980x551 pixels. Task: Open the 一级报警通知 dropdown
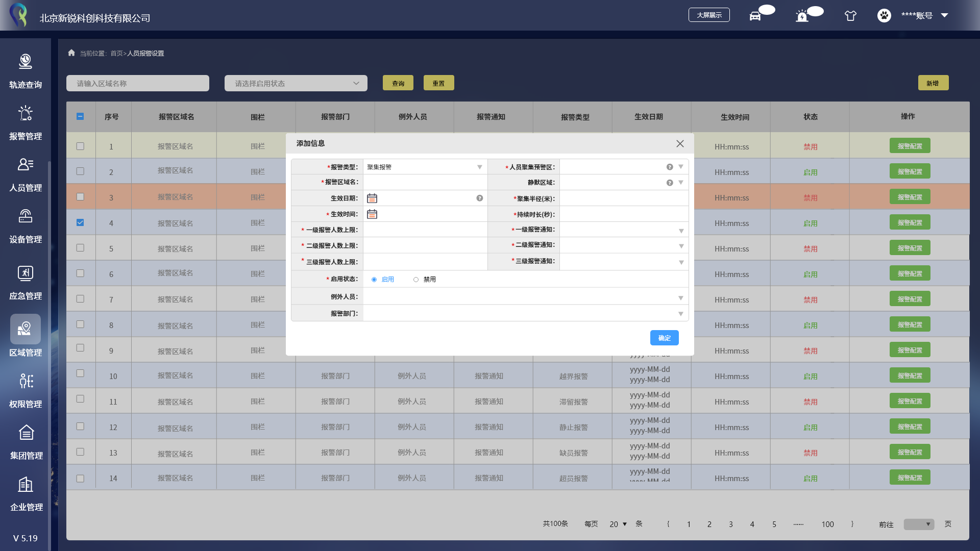(681, 231)
